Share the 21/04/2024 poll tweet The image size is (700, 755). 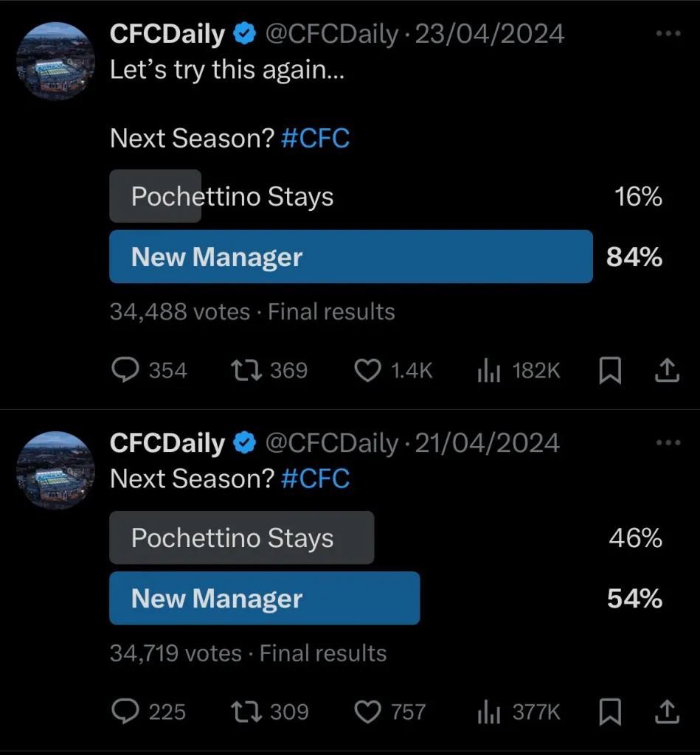pyautogui.click(x=667, y=711)
